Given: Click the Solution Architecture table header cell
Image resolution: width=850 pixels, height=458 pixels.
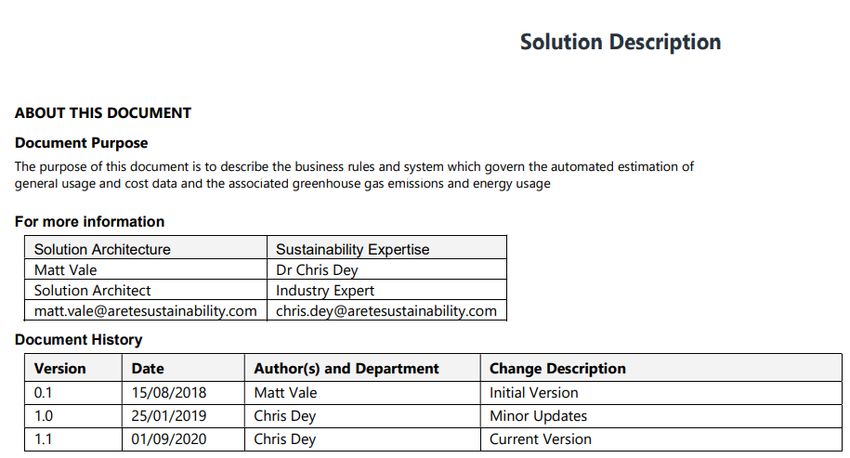Looking at the screenshot, I should coord(146,249).
